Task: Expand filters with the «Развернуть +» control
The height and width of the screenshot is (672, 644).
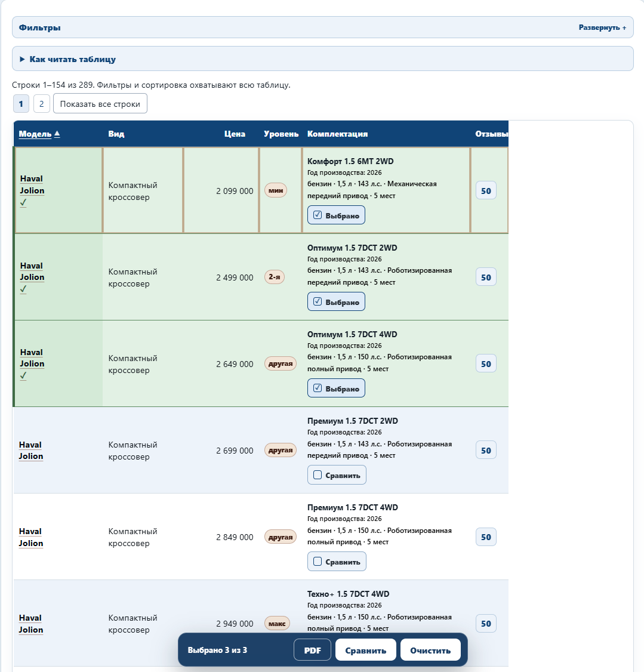Action: [x=602, y=27]
